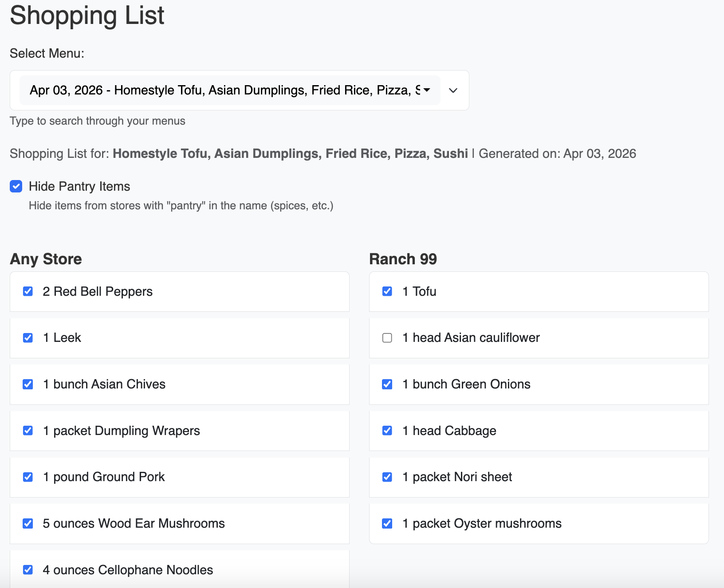Uncheck the 1 Leek item
The image size is (724, 588).
pos(28,337)
